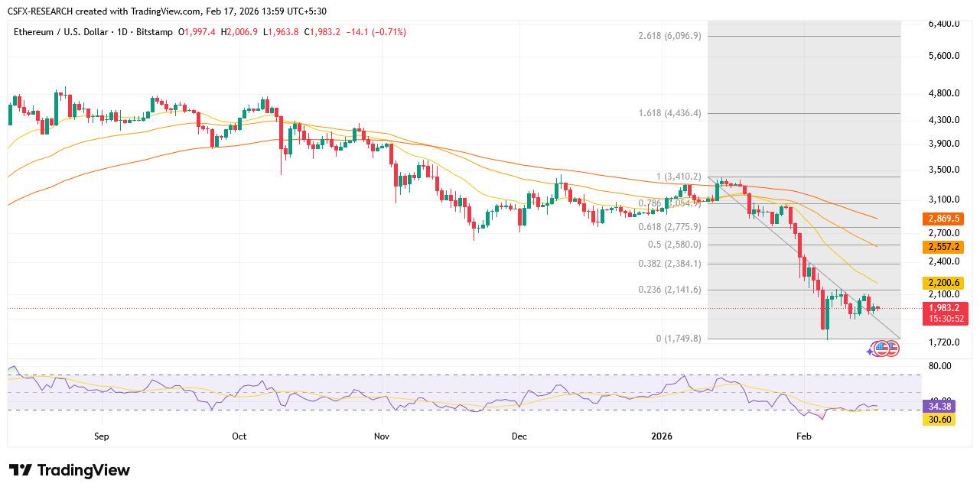Screen dimensions: 980x493
Task: Click the Bitstamp exchange name in legend
Action: point(155,32)
